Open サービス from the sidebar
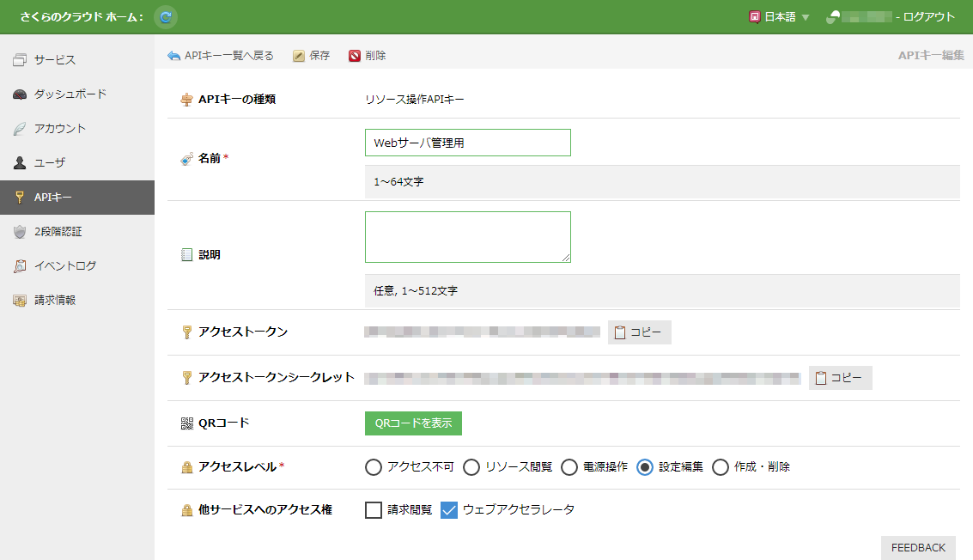973x560 pixels. 55,60
